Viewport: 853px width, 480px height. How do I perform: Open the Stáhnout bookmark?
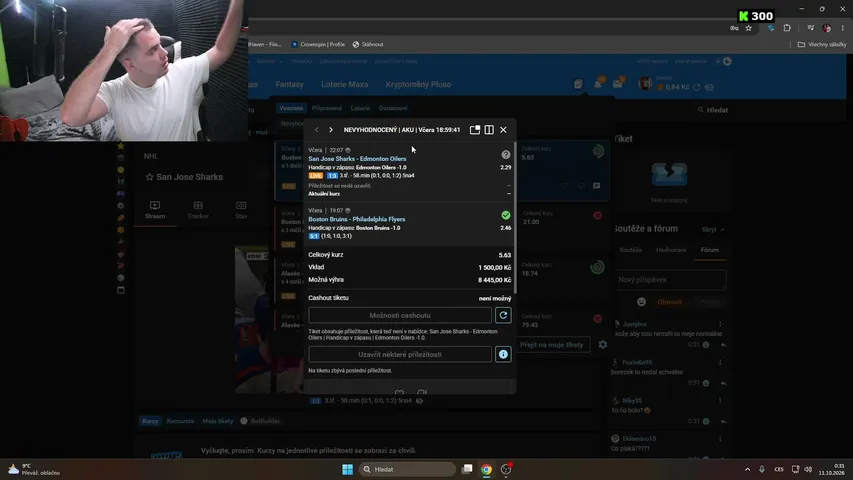pyautogui.click(x=368, y=45)
